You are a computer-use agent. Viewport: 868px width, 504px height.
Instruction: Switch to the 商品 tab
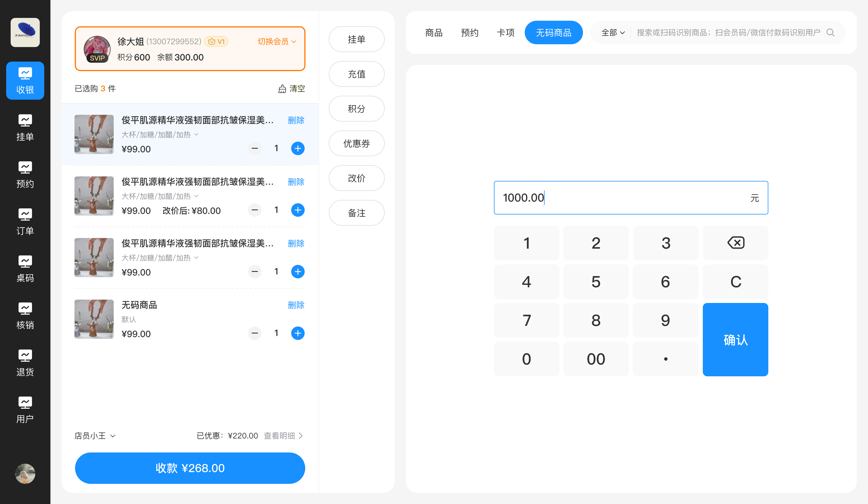click(433, 33)
